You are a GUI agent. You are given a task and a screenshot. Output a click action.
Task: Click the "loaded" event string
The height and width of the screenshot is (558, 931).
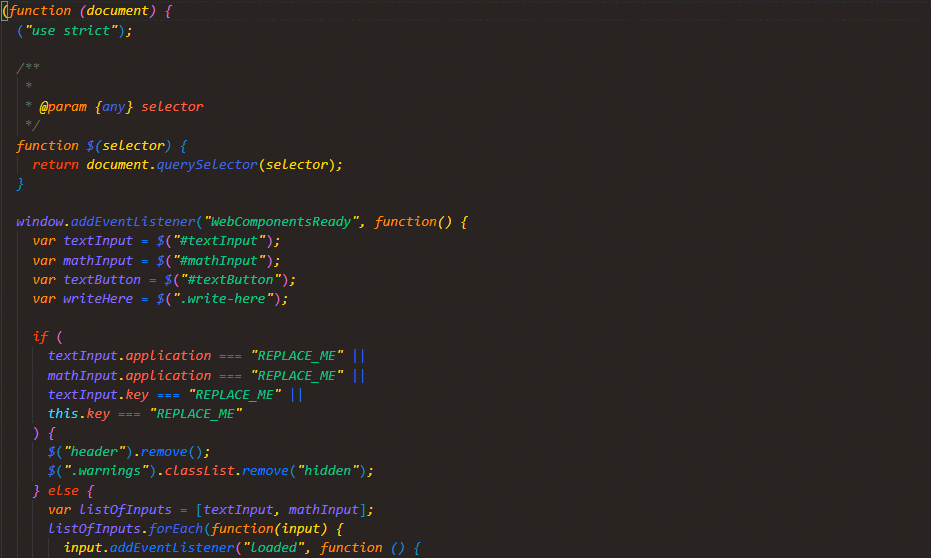(x=274, y=549)
